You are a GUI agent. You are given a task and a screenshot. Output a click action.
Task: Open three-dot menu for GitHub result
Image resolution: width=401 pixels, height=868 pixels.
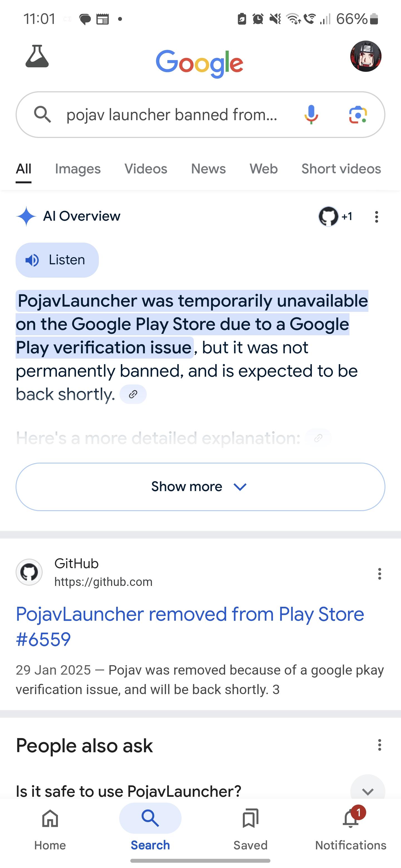[379, 573]
